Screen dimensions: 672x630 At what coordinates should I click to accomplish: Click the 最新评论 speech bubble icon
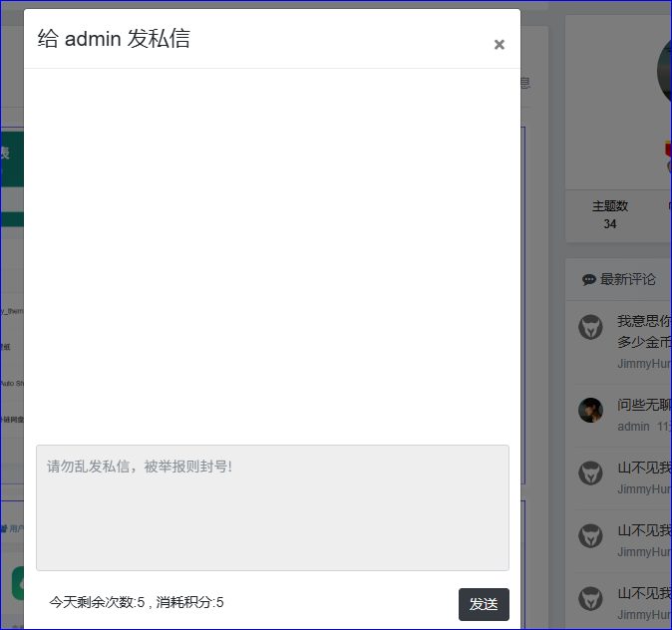(x=588, y=280)
